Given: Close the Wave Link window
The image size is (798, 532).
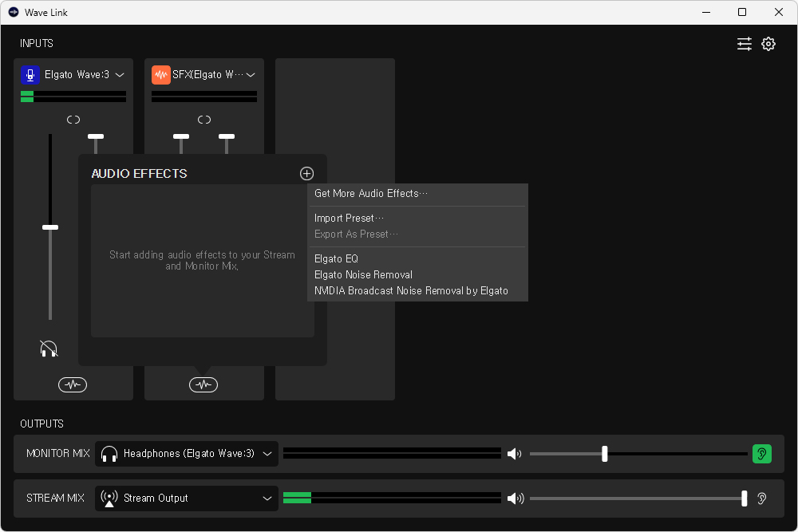Looking at the screenshot, I should [x=779, y=12].
